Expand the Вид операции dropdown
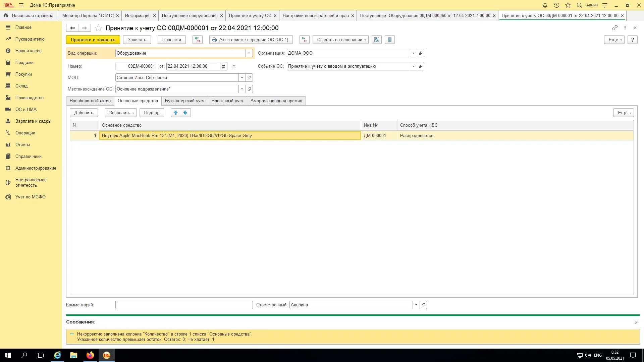The height and width of the screenshot is (362, 644). (x=249, y=53)
